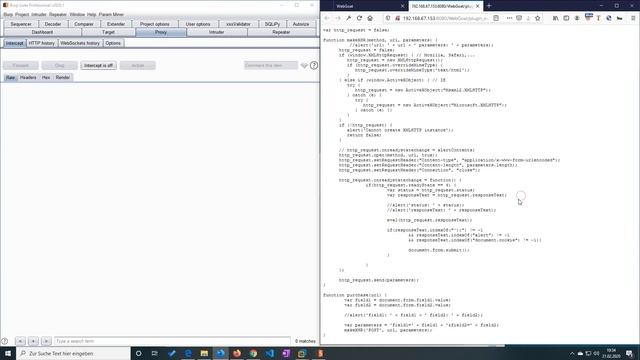Select the Raw message view tab
This screenshot has width=640, height=360.
point(10,77)
